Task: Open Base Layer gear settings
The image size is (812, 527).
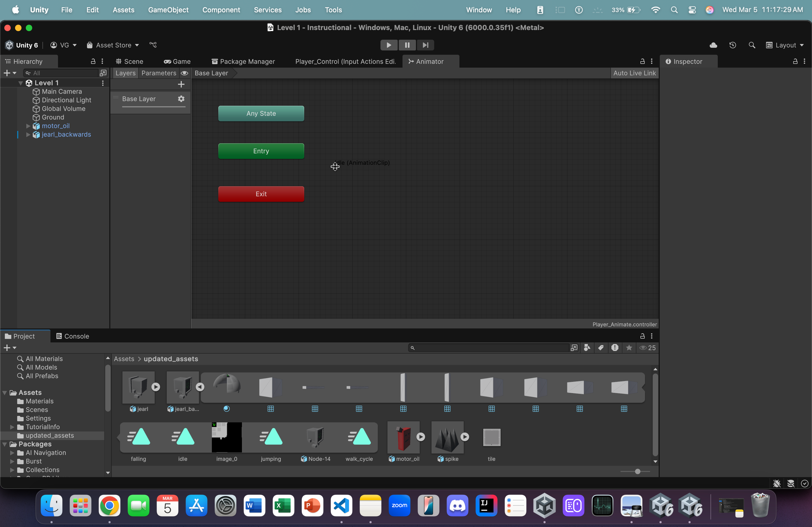Action: click(x=181, y=98)
